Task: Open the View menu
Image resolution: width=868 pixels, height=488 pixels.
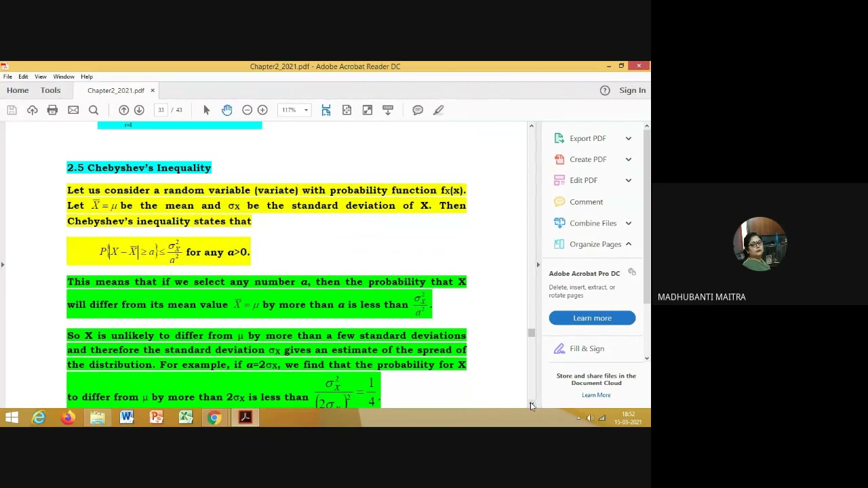Action: pos(41,77)
